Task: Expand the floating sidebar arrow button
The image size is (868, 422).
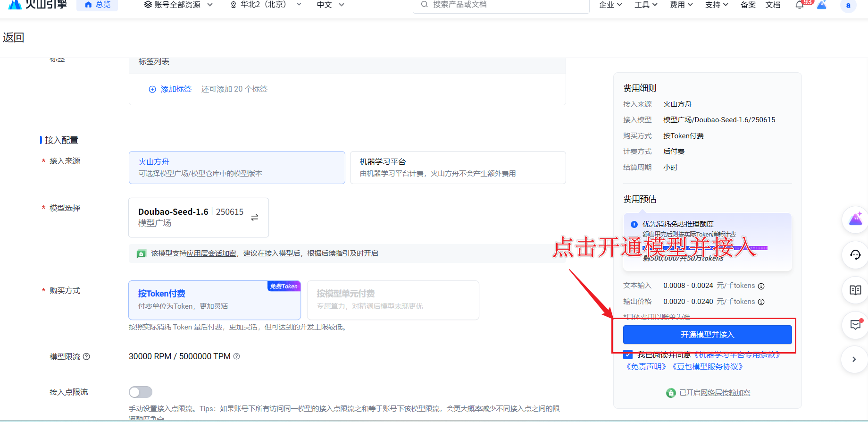Action: click(854, 359)
